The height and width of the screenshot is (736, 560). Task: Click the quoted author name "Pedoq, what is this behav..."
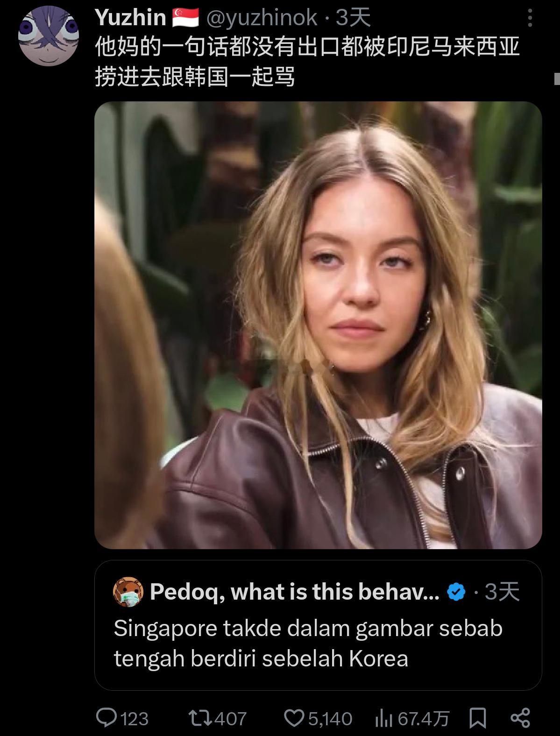click(294, 592)
